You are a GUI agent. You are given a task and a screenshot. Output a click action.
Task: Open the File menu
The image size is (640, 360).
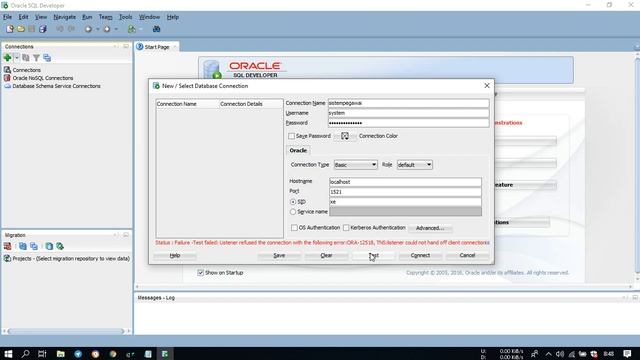click(7, 17)
